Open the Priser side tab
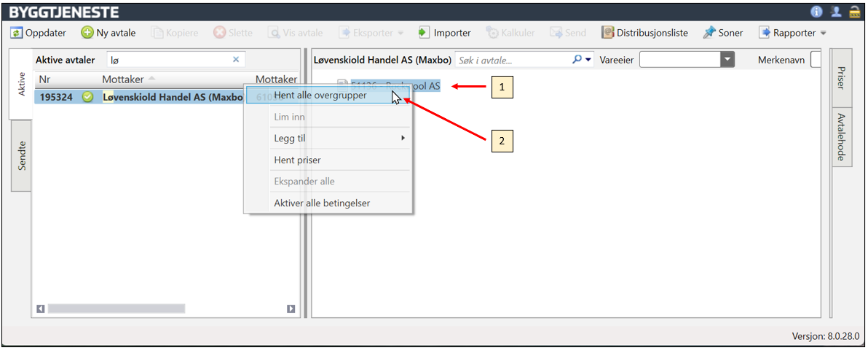This screenshot has width=868, height=350. pyautogui.click(x=841, y=78)
